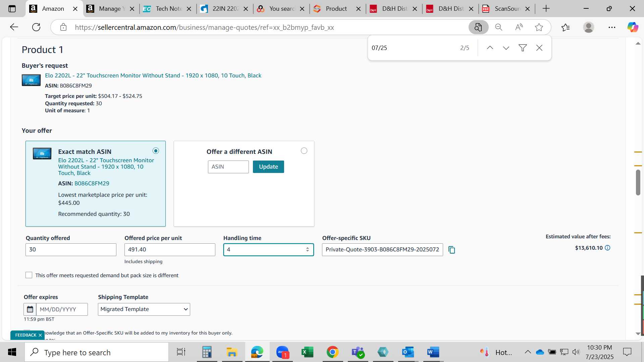
Task: Open the Copilot icon in Edge
Action: pos(633,27)
